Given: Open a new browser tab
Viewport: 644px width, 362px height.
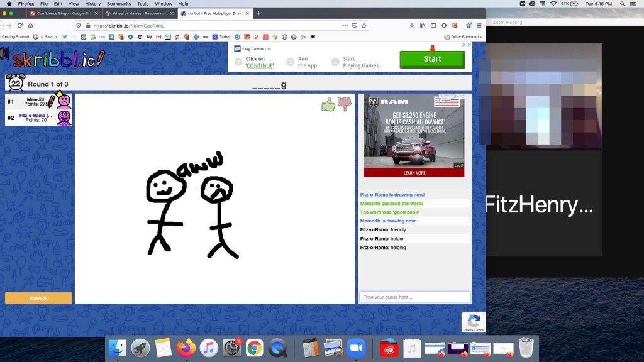Looking at the screenshot, I should pyautogui.click(x=258, y=13).
